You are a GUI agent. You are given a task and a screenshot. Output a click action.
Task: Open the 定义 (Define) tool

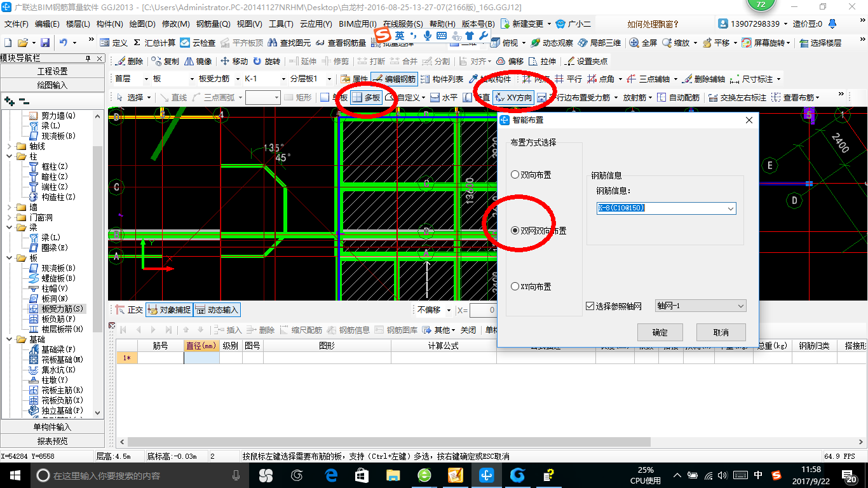[114, 43]
